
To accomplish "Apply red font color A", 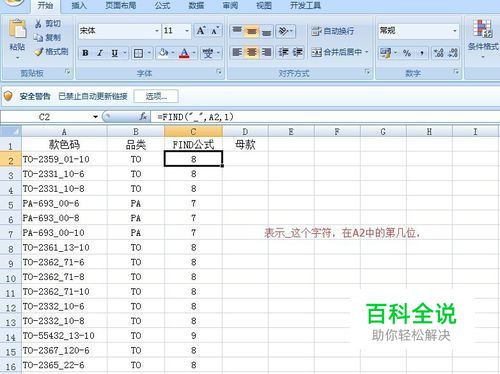I will coord(184,53).
